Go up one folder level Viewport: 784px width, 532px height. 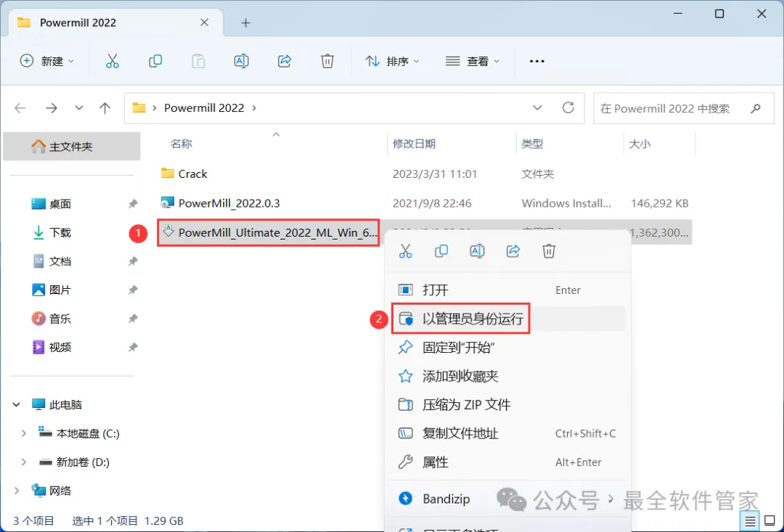(105, 108)
